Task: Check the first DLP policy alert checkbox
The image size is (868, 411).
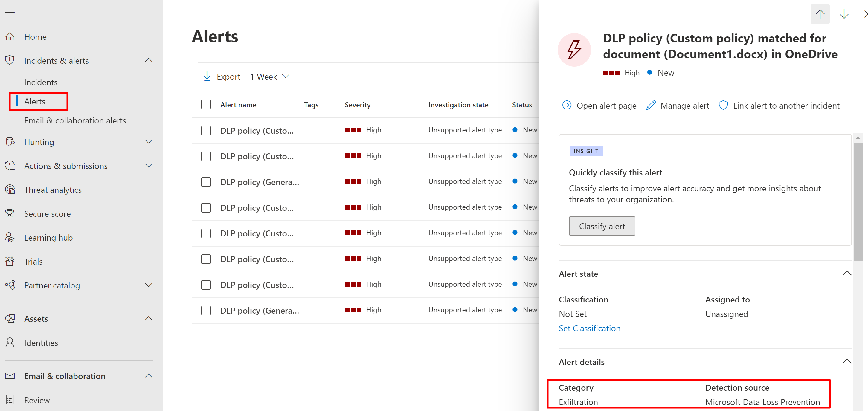Action: pyautogui.click(x=206, y=130)
